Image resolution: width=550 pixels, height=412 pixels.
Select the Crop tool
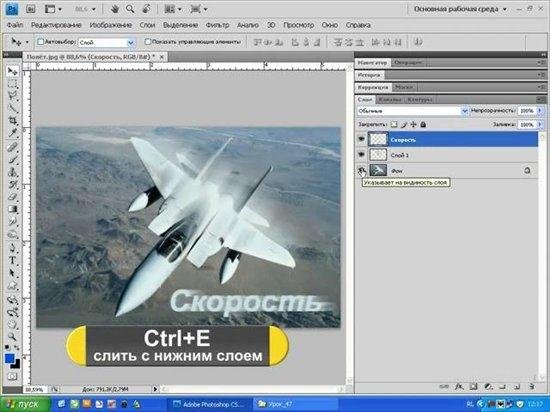[12, 121]
